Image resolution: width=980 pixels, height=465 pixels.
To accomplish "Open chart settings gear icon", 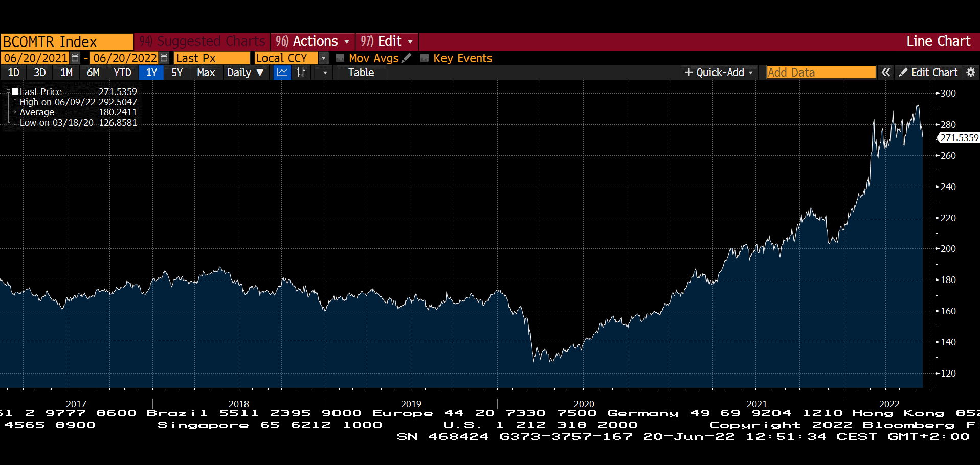I will 970,73.
